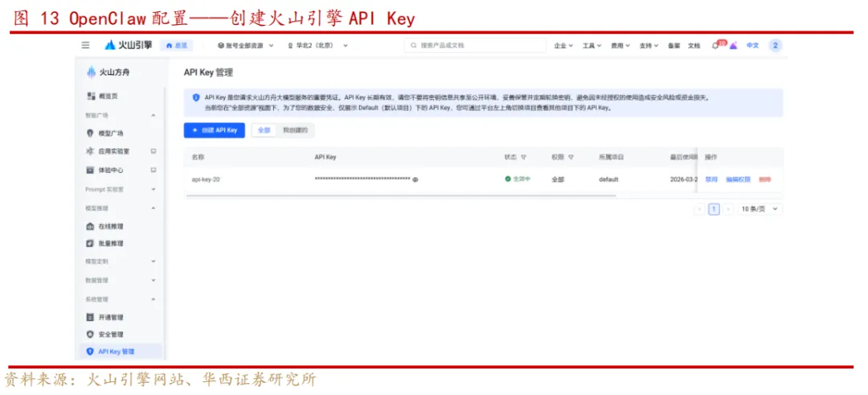Image resolution: width=868 pixels, height=395 pixels.
Task: Click the 创建 API Key button
Action: 215,130
